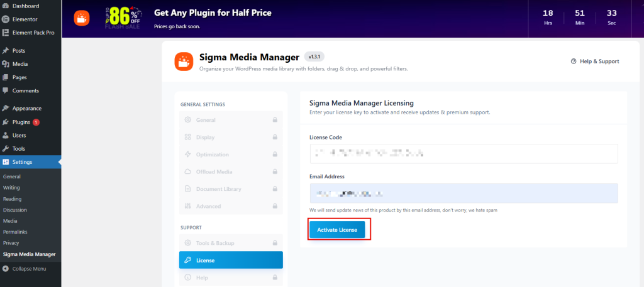
Task: Open Discussion settings submenu item
Action: [15, 210]
